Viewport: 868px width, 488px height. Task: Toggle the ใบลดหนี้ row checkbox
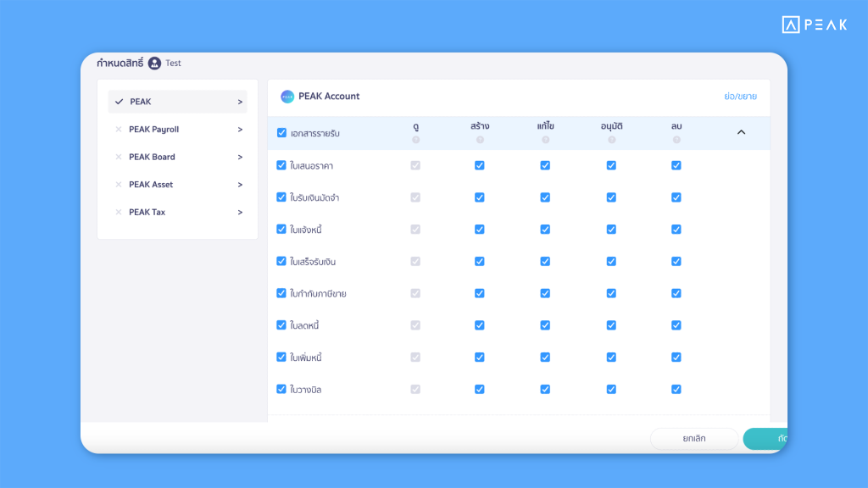point(281,325)
